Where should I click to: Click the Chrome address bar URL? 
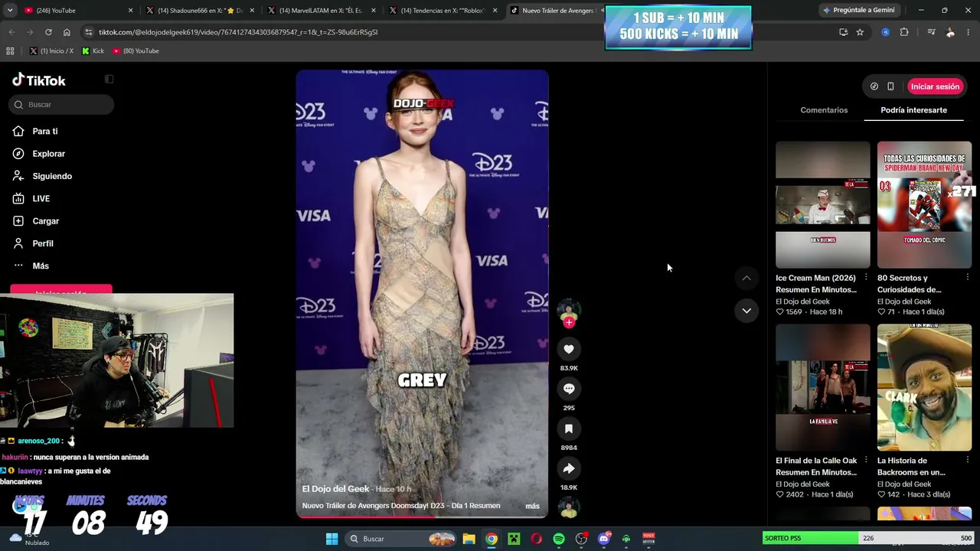(x=238, y=32)
